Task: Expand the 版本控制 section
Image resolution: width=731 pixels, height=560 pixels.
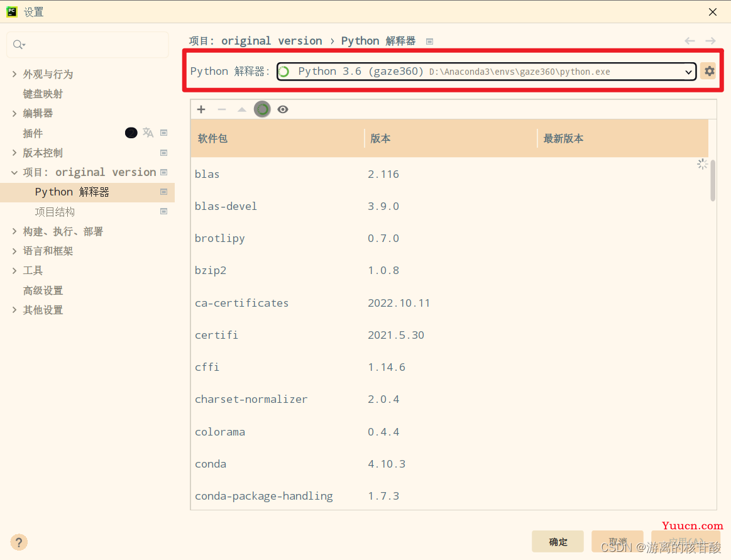Action: coord(14,153)
